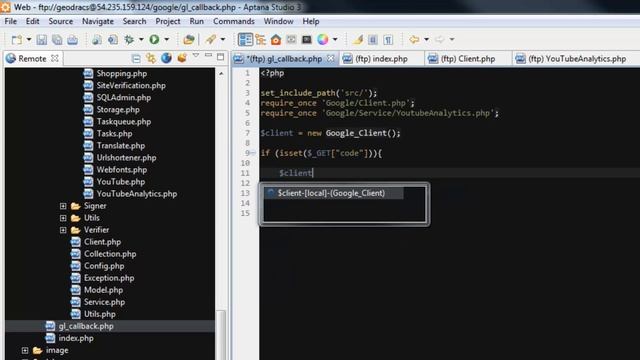
Task: Maximize the Remote panel
Action: pos(220,57)
